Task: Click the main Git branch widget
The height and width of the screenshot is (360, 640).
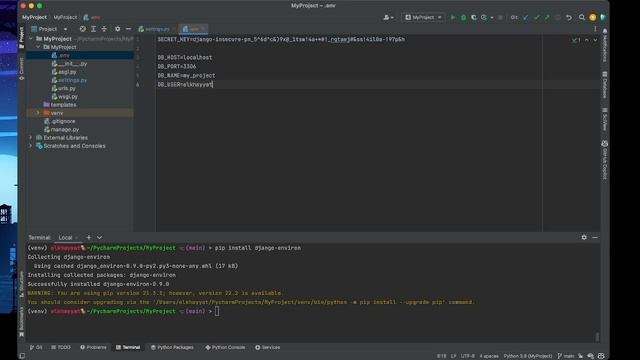Action: pos(566,356)
